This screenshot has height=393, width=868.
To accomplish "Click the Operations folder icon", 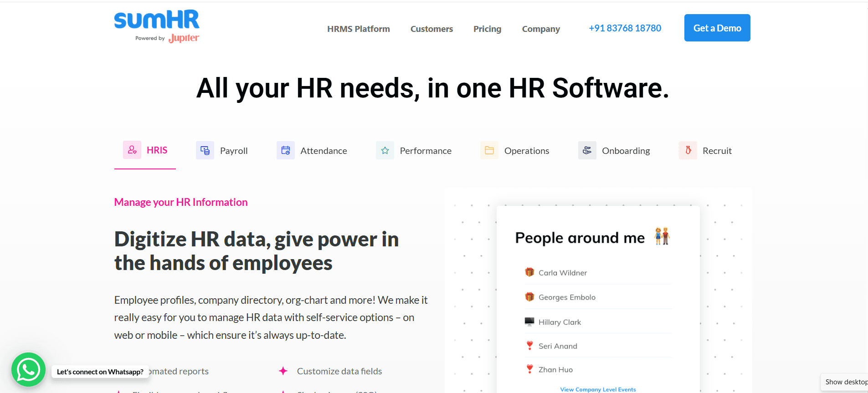I will point(489,150).
